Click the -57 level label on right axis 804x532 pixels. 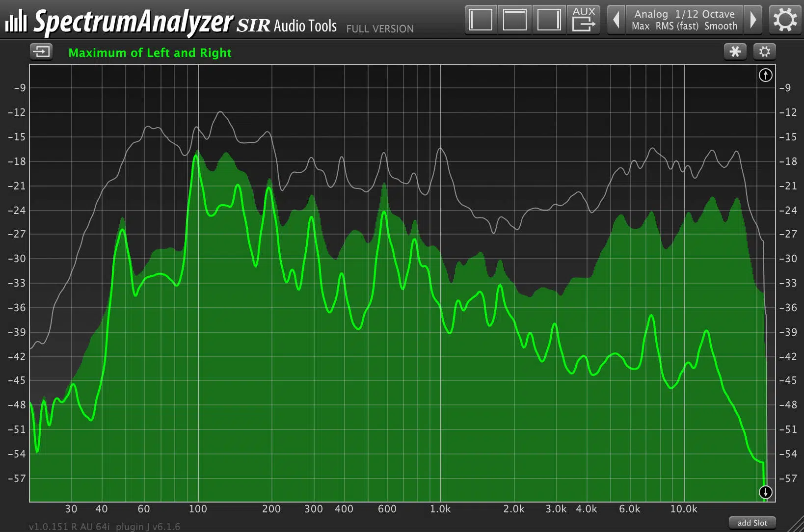pyautogui.click(x=788, y=478)
